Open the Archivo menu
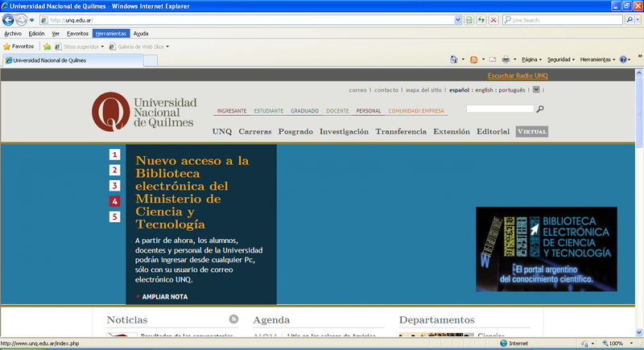The height and width of the screenshot is (350, 644). tap(13, 34)
